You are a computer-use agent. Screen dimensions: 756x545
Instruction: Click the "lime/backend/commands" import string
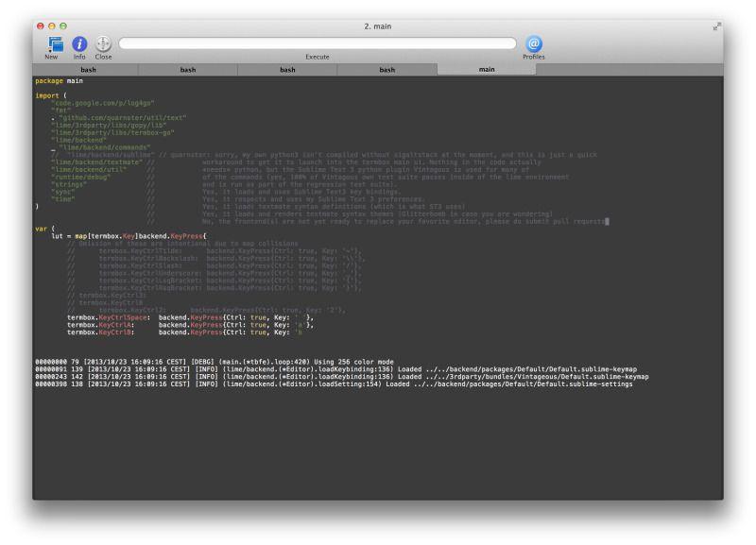pyautogui.click(x=105, y=147)
